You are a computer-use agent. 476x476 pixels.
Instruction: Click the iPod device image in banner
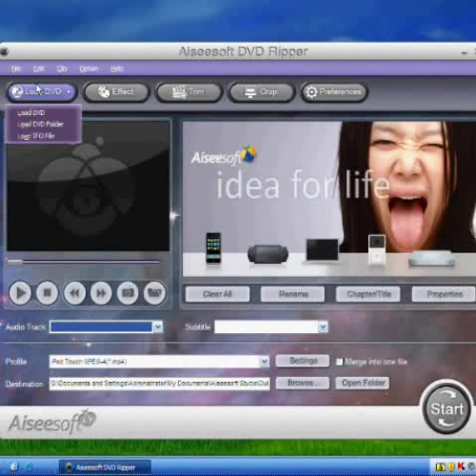pos(377,249)
